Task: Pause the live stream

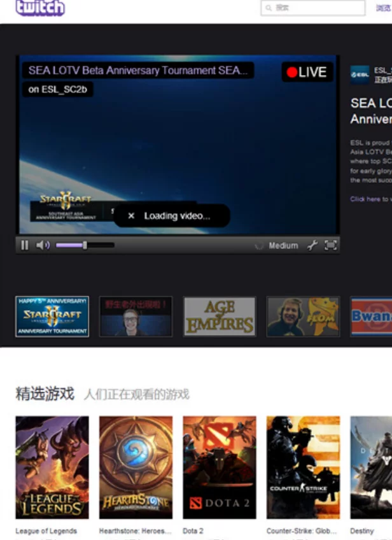Action: click(24, 245)
